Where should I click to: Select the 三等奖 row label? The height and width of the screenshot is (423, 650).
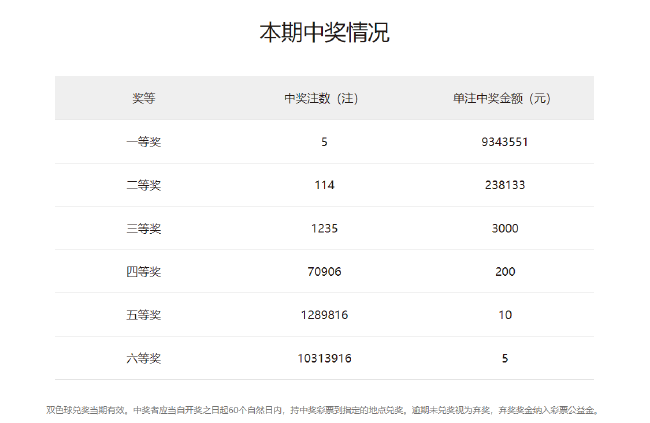coord(144,228)
